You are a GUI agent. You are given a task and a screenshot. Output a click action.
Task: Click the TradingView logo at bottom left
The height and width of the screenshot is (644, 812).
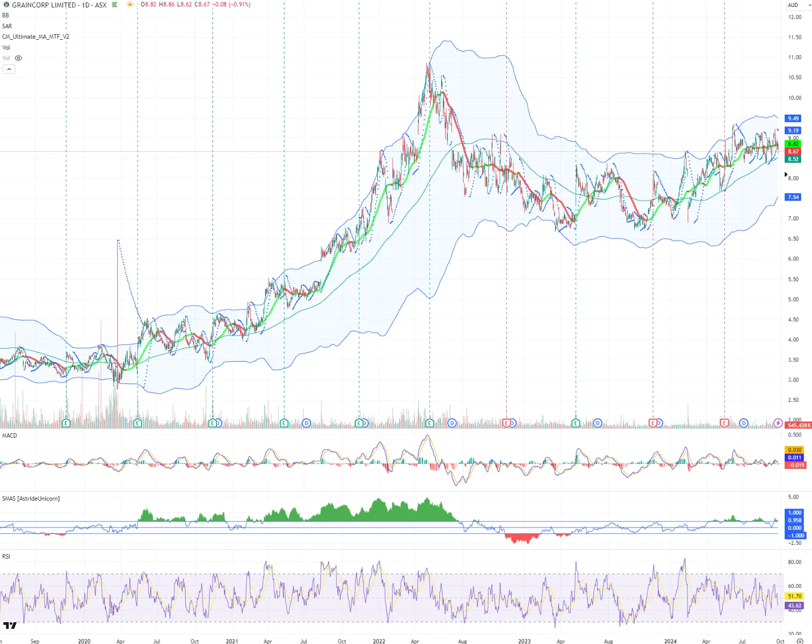point(10,625)
